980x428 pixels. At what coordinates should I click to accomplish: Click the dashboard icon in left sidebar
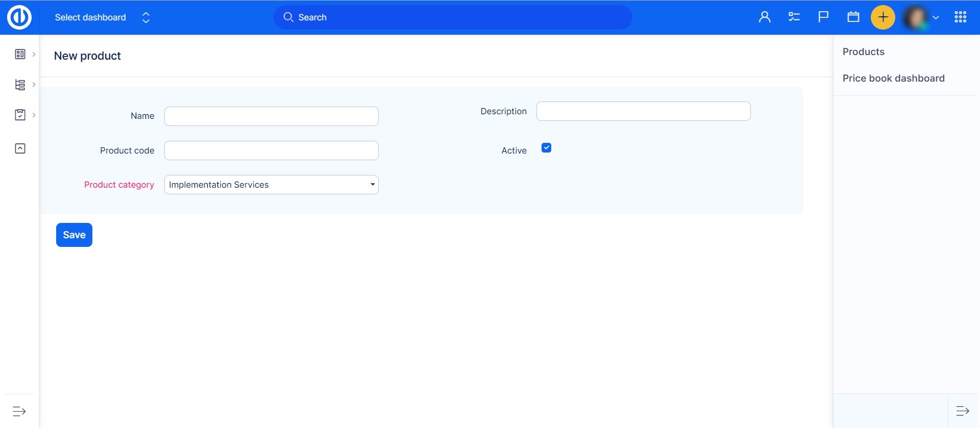tap(20, 54)
